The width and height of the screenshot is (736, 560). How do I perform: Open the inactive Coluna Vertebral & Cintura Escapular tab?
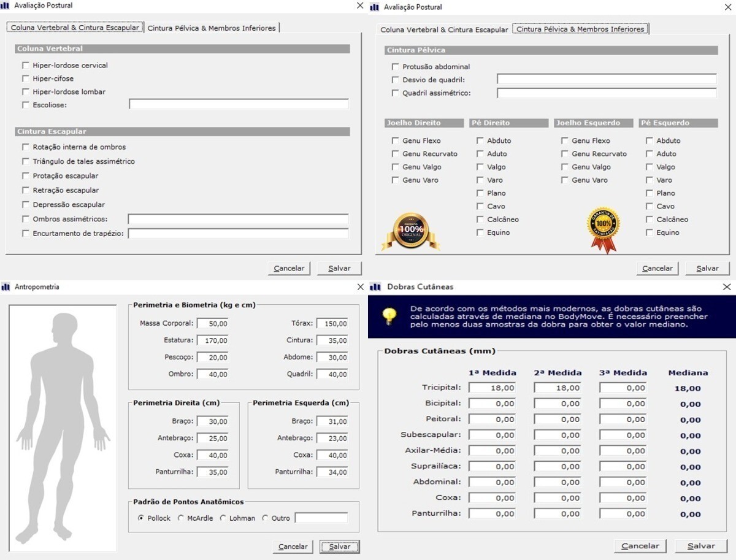(444, 29)
